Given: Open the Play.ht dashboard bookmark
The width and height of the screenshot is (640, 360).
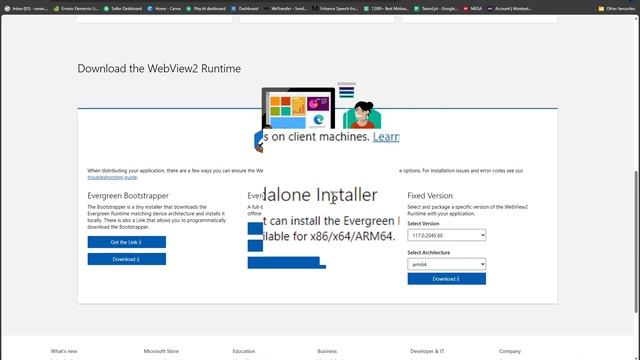Looking at the screenshot, I should tap(206, 8).
